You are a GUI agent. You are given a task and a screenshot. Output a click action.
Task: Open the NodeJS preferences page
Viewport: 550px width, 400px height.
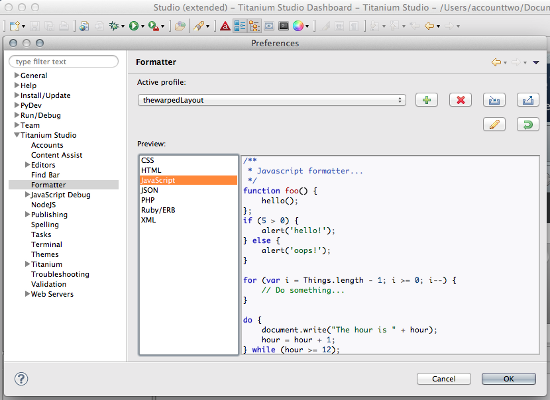click(x=43, y=205)
